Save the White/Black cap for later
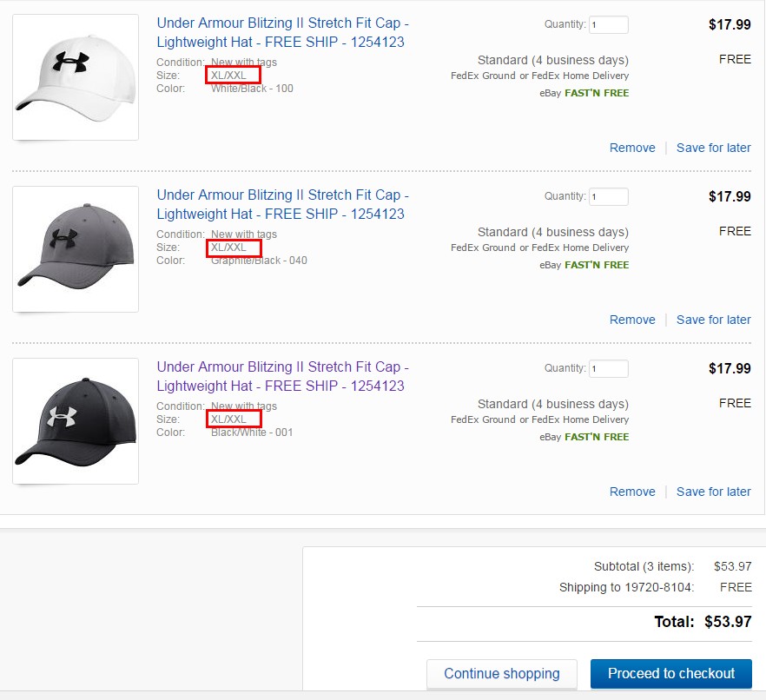Image resolution: width=766 pixels, height=700 pixels. click(713, 148)
